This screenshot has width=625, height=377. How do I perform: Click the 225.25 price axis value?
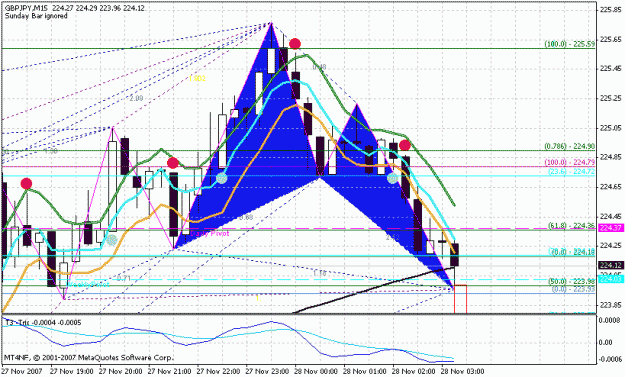(610, 98)
